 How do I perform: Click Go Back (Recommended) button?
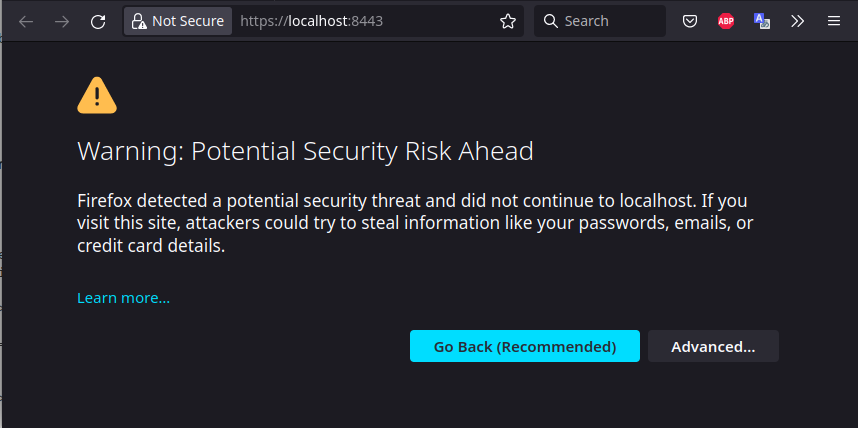pyautogui.click(x=525, y=346)
